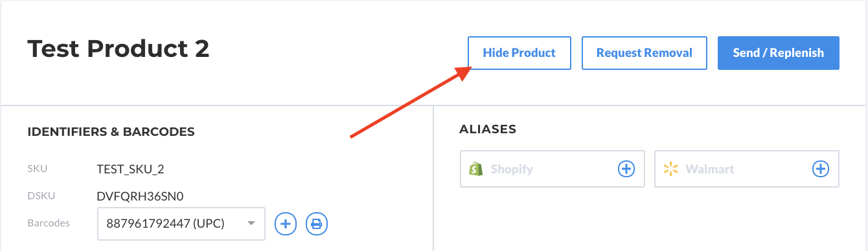Add a Shopify alias with plus icon
868x251 pixels.
point(626,169)
